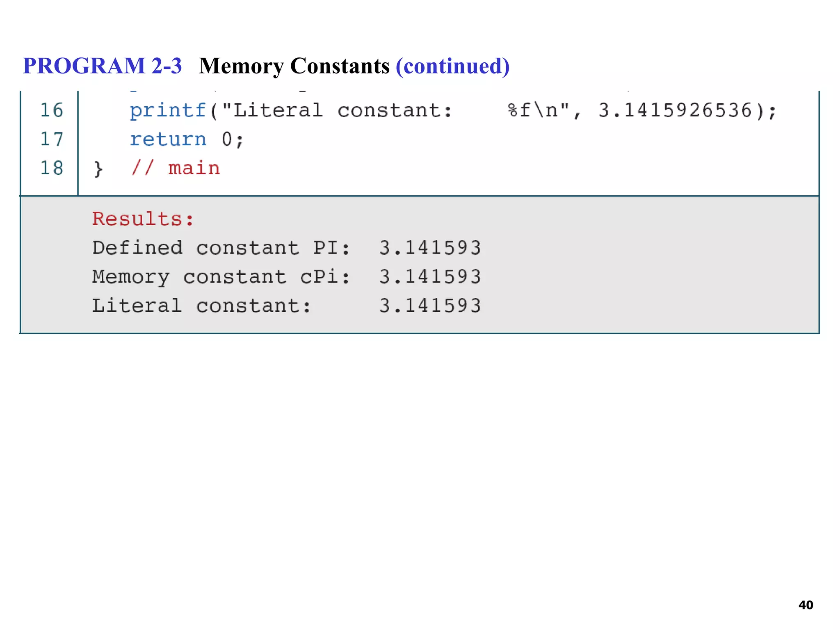Image resolution: width=840 pixels, height=630 pixels.
Task: Click the Memory Constants heading
Action: 294,66
